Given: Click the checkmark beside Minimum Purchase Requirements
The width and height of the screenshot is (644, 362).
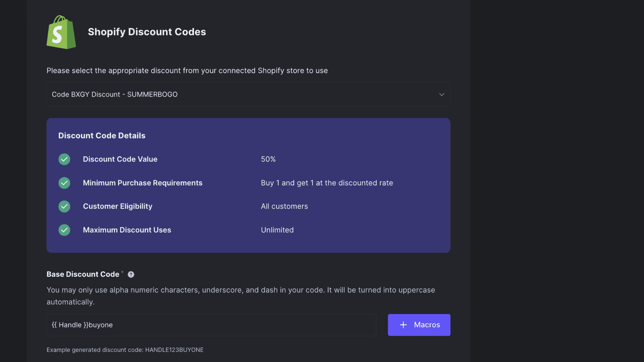Looking at the screenshot, I should pos(64,183).
